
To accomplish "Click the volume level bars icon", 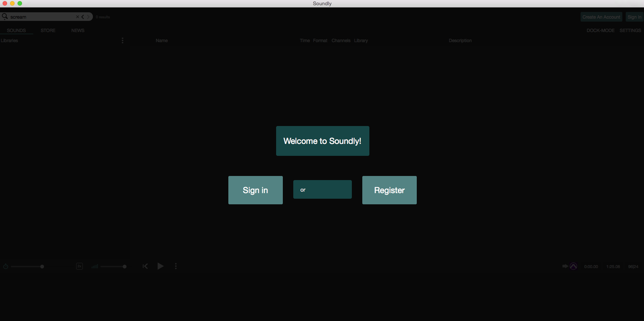I will [x=95, y=266].
